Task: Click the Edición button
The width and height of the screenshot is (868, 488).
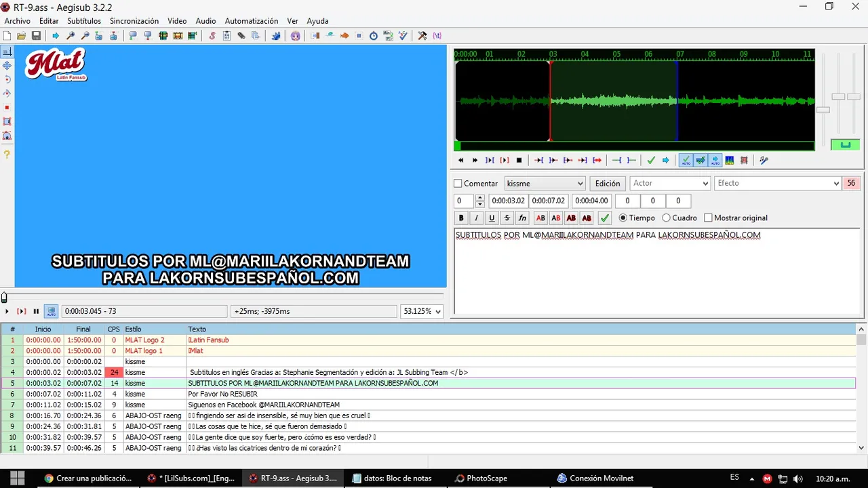Action: pyautogui.click(x=608, y=184)
